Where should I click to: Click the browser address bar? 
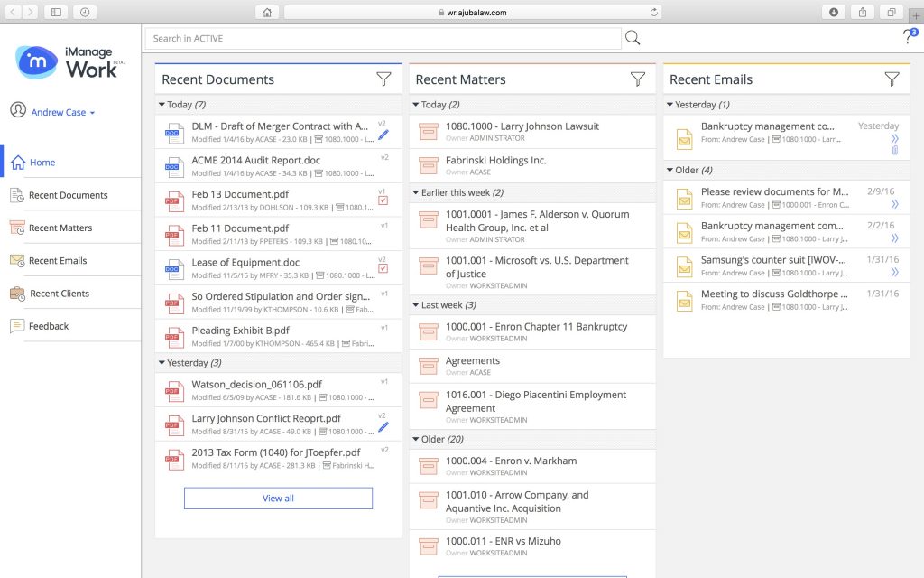(x=473, y=13)
